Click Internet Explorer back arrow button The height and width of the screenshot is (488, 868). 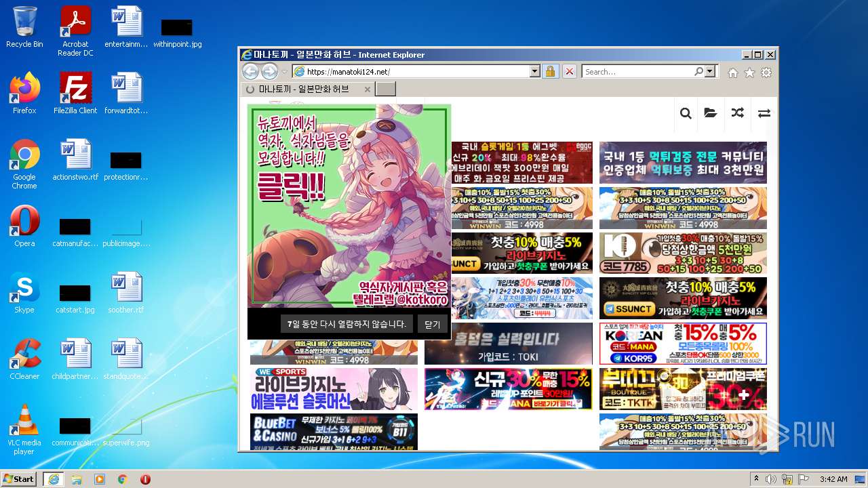click(250, 71)
